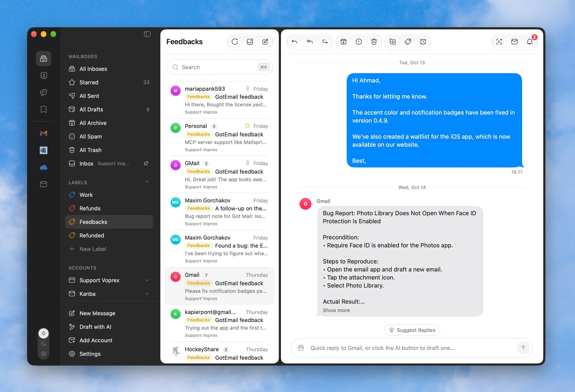The height and width of the screenshot is (392, 575).
Task: Click the AI draft icon in reply box
Action: tap(301, 348)
